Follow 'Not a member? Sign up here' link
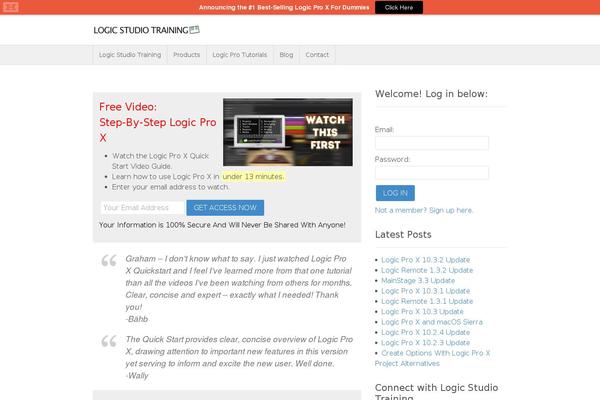600x400 pixels. tap(424, 210)
